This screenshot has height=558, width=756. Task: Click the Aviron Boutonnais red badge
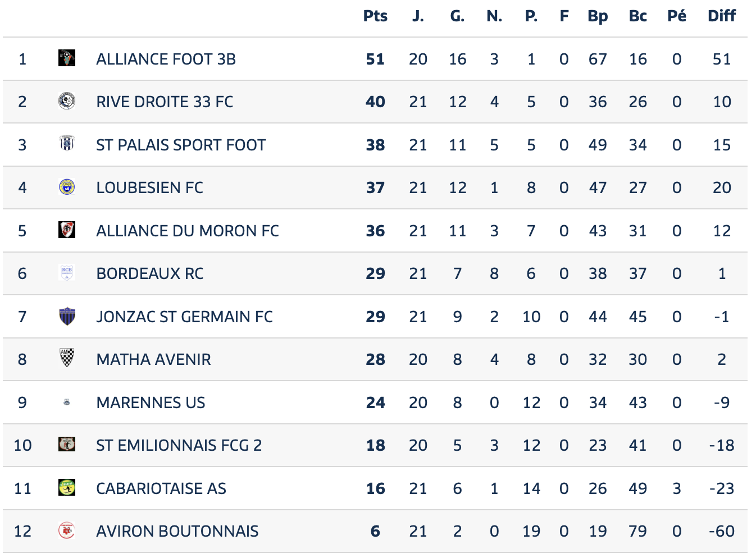pos(67,530)
